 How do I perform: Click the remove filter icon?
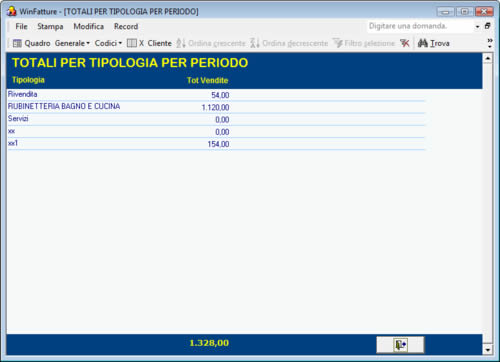[x=405, y=43]
